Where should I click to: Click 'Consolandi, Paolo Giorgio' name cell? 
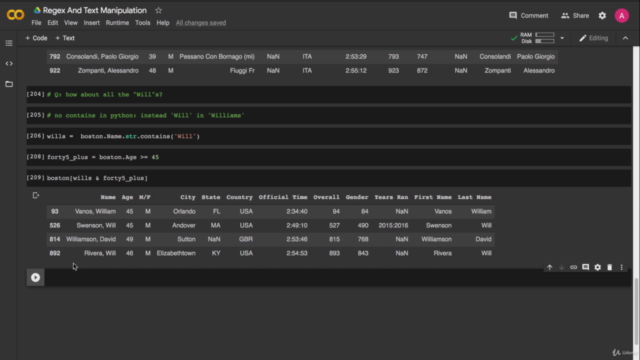(102, 57)
